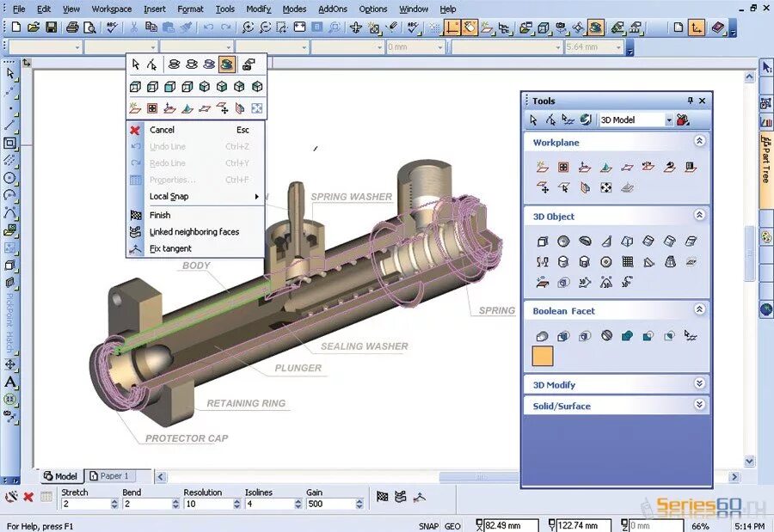Click the Open file folder icon
Screen dimensions: 774x532
[34, 28]
